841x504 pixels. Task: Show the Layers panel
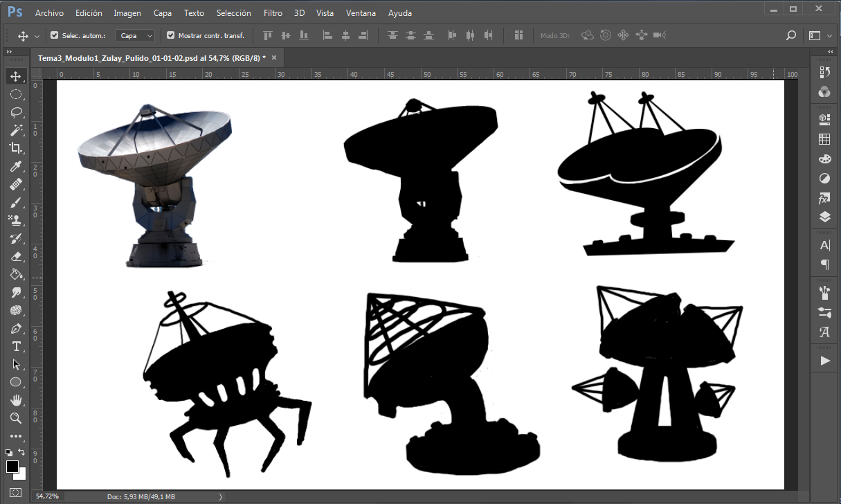(824, 217)
